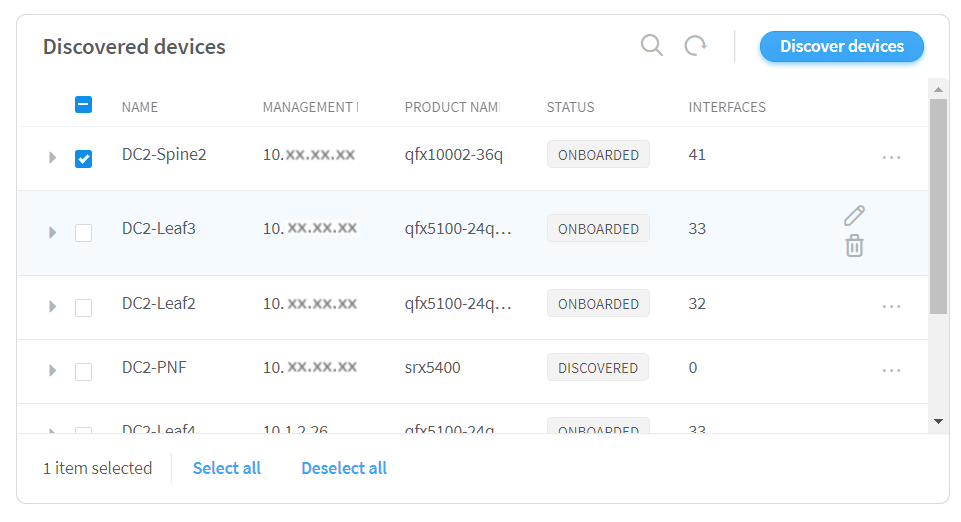Open more options for DC2-Spine2
Screen dimensions: 961x522
tap(891, 157)
